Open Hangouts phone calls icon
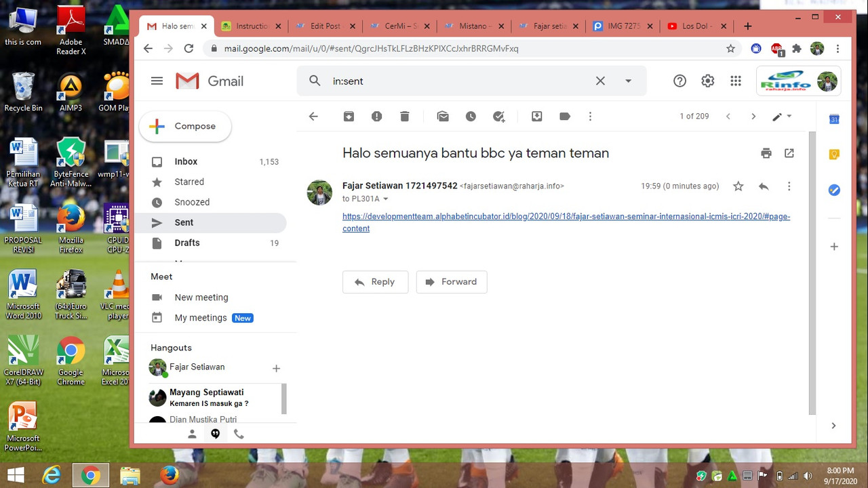868x488 pixels. click(239, 434)
